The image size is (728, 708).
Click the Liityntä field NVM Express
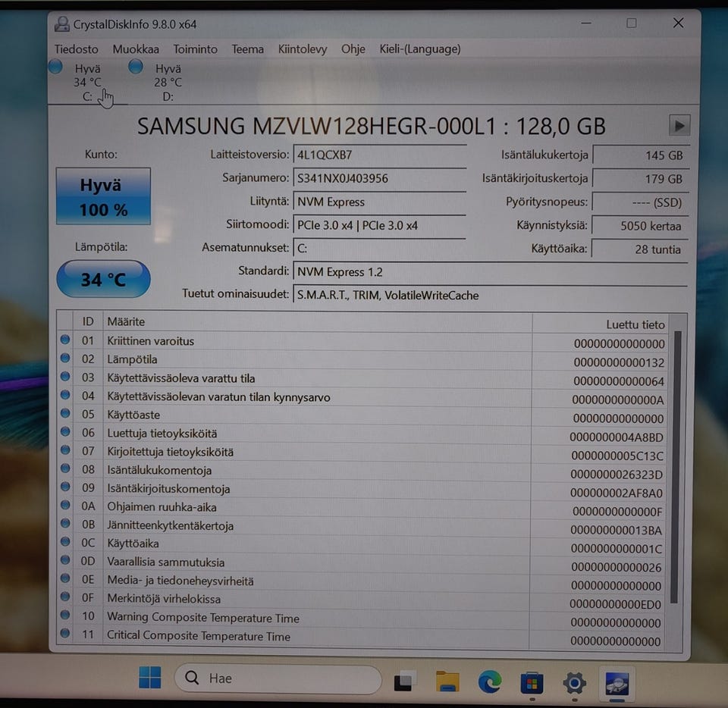click(380, 202)
